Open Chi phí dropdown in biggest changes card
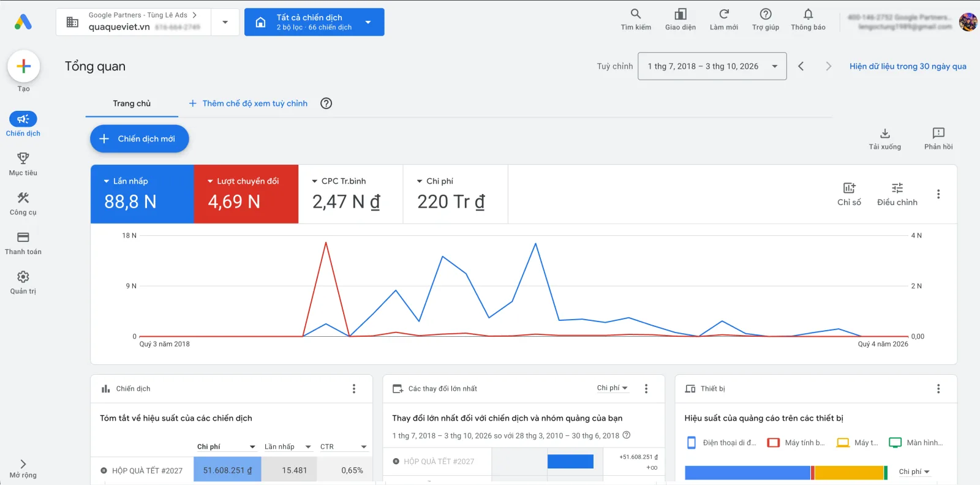 (x=612, y=388)
